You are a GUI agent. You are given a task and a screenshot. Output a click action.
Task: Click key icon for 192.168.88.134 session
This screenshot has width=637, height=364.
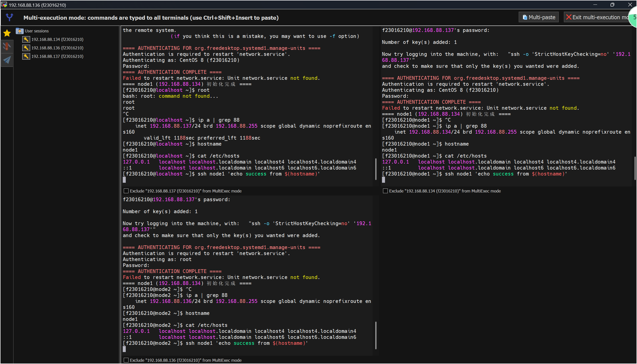click(x=26, y=39)
